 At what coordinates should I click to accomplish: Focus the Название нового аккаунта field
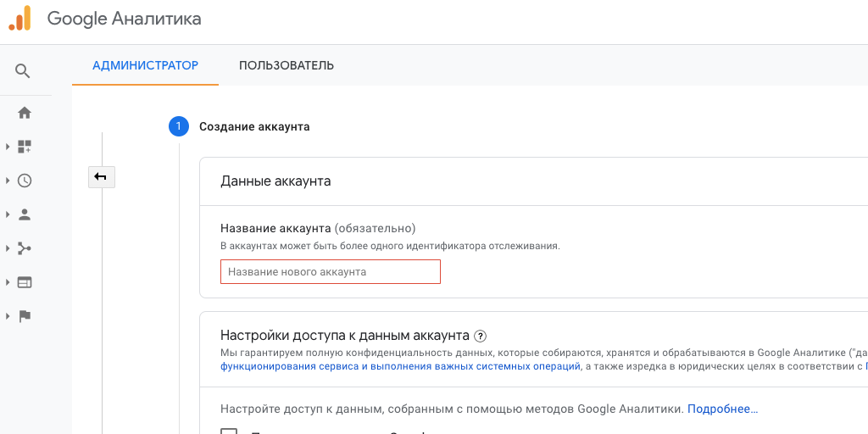[x=331, y=272]
